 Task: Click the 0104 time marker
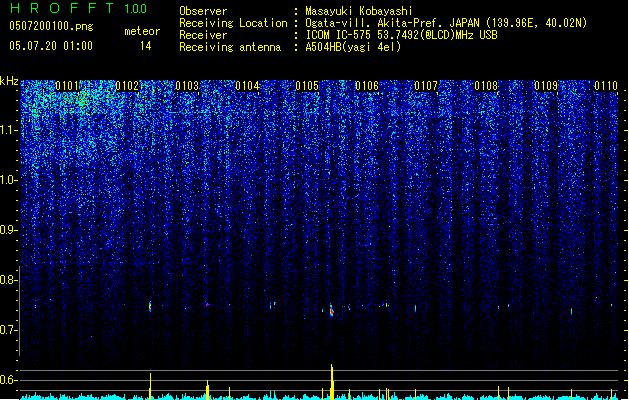tap(247, 86)
